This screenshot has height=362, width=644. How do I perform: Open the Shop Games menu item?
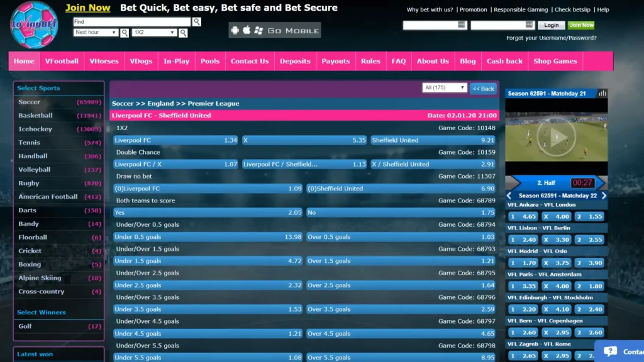tap(555, 61)
